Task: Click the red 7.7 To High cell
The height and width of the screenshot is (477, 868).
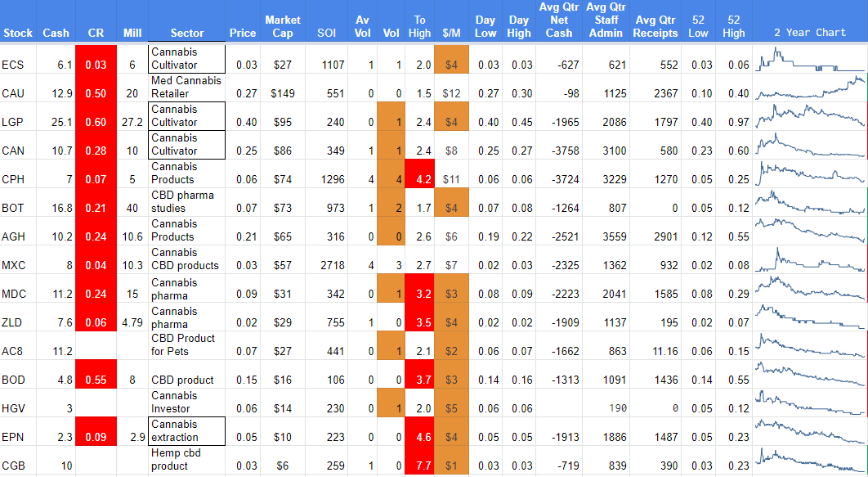Action: pos(419,460)
